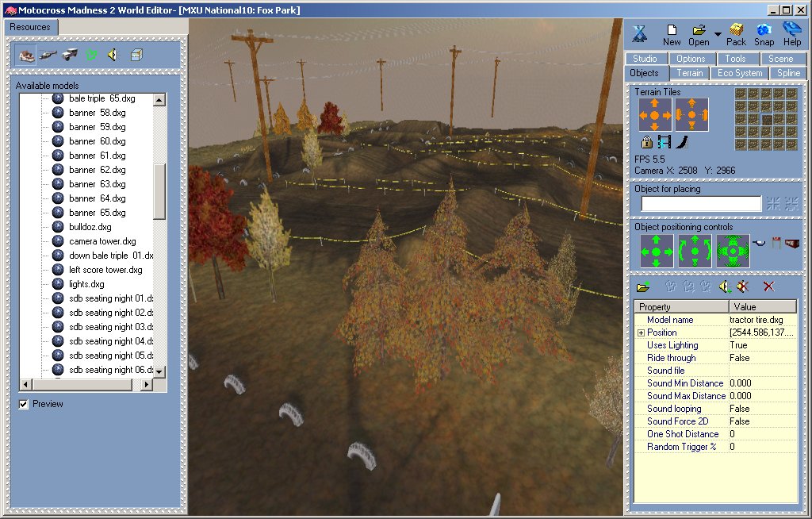
Task: Click the crossed-out speaker remove sound icon
Action: (x=743, y=286)
